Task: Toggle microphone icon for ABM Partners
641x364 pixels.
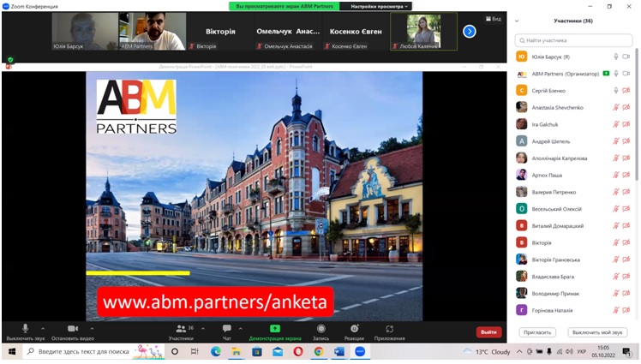Action: point(615,74)
